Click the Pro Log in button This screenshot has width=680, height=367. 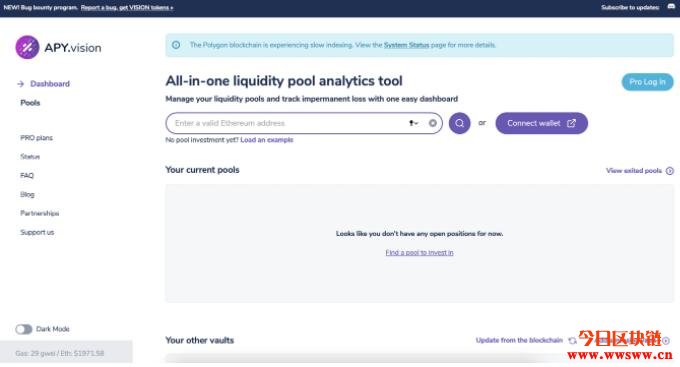(647, 82)
